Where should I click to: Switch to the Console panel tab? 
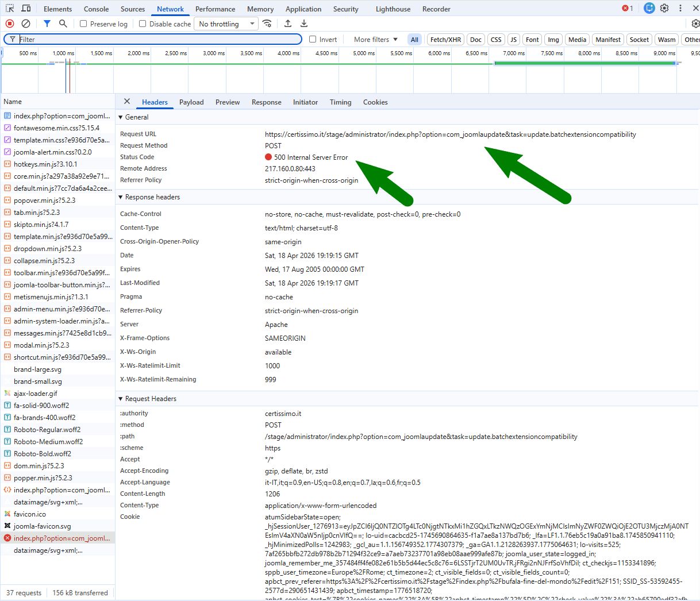point(96,9)
